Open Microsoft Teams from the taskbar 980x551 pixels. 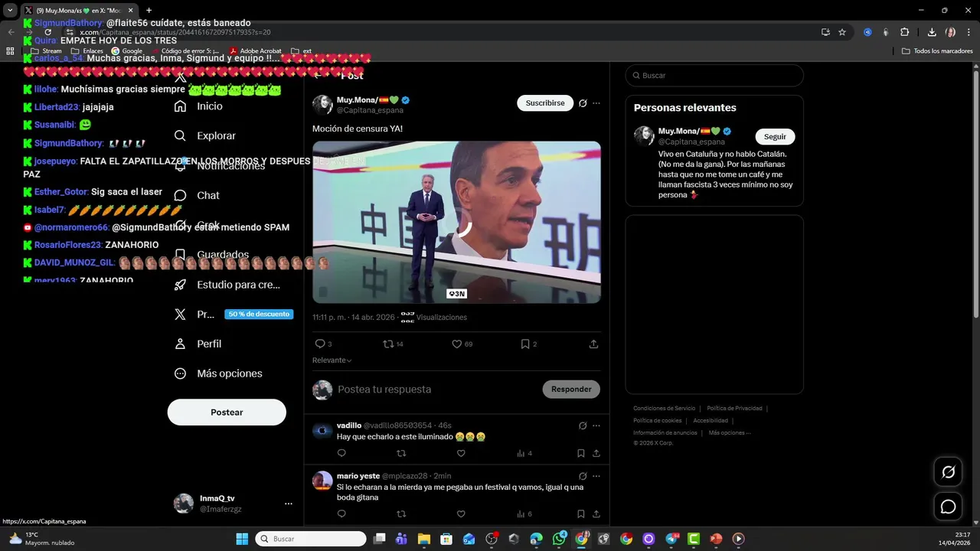pos(401,539)
